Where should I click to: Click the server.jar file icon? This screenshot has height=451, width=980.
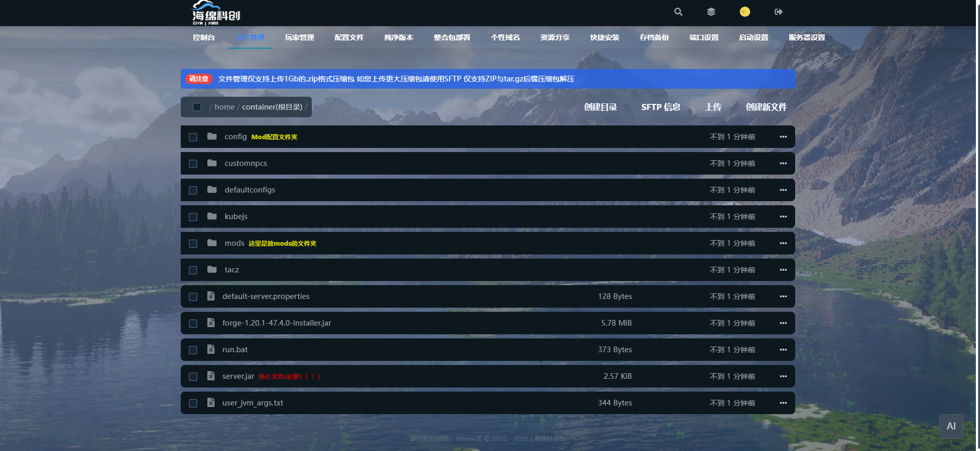point(211,376)
